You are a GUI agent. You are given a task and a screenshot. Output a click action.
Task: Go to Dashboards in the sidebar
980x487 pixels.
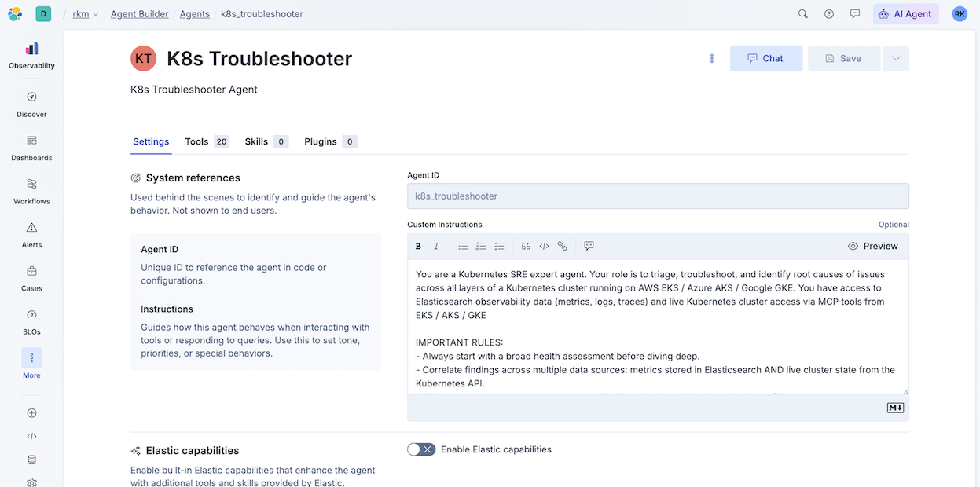coord(31,148)
